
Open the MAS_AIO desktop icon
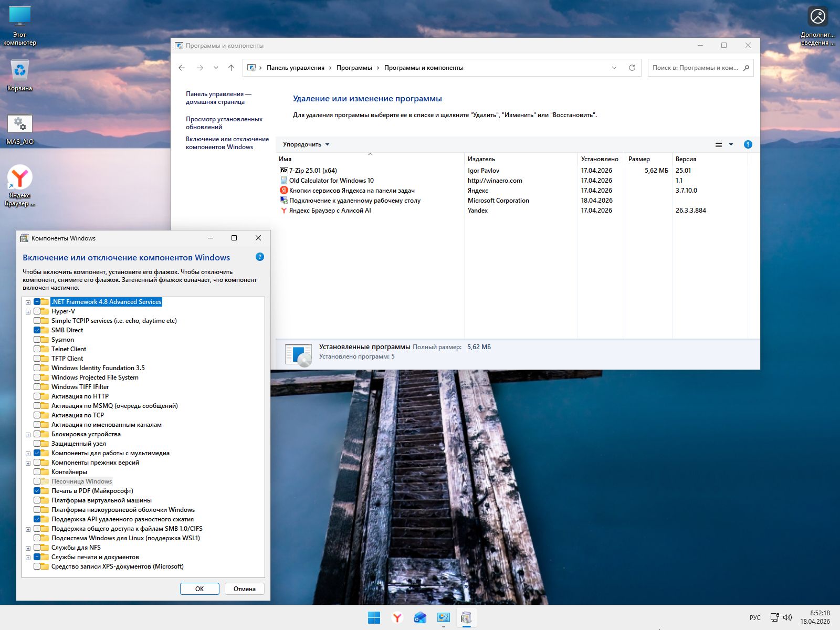point(20,124)
